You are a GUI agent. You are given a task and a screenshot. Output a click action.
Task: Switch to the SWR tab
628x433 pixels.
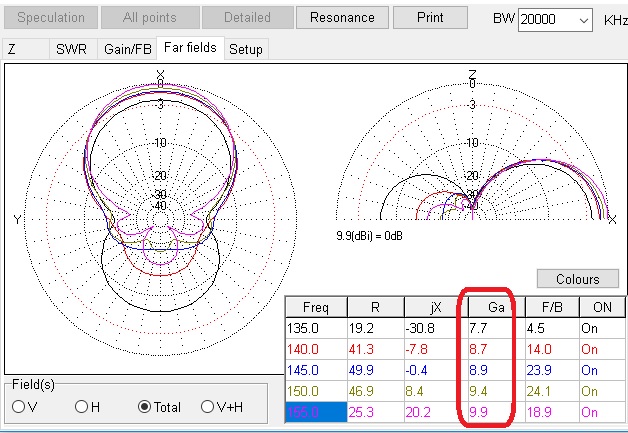[73, 49]
